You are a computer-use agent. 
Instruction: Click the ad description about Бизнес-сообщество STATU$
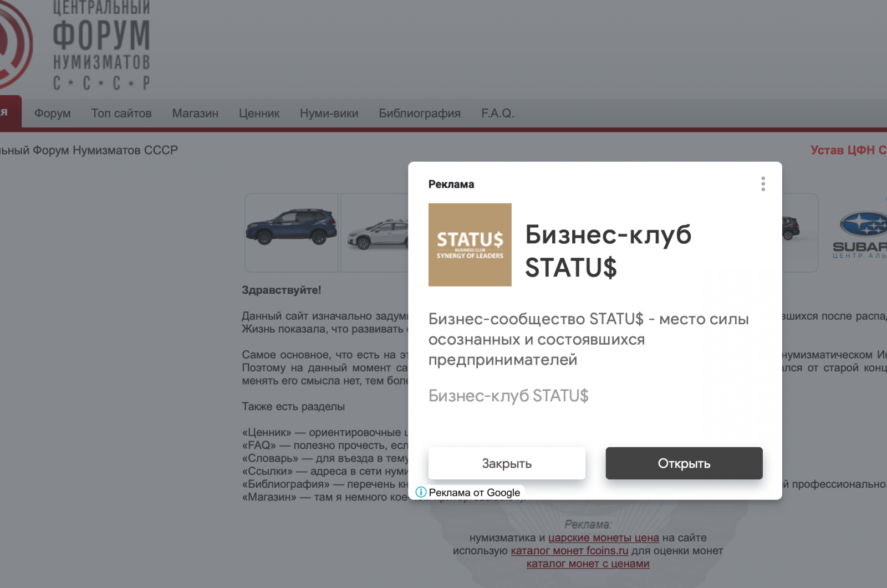[x=589, y=339]
